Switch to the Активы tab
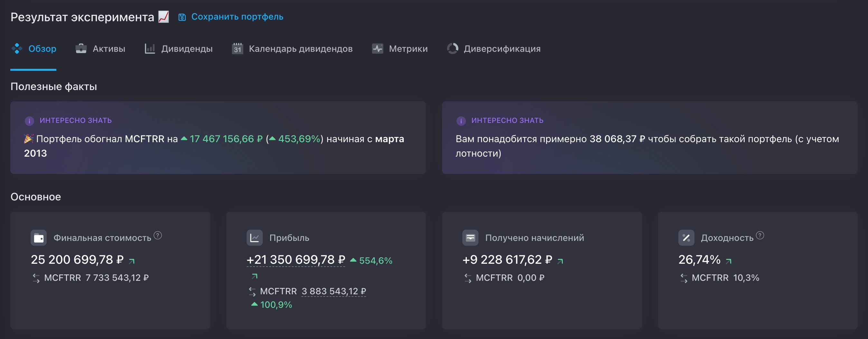 [x=100, y=49]
